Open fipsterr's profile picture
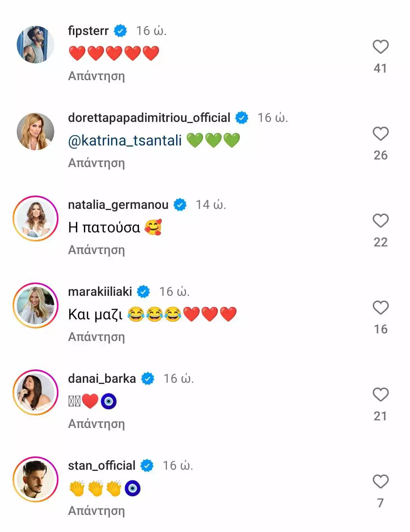 (x=35, y=44)
